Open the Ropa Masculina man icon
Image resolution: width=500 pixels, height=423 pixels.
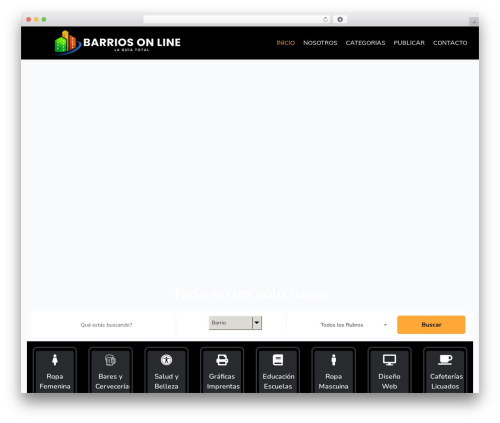click(x=334, y=360)
